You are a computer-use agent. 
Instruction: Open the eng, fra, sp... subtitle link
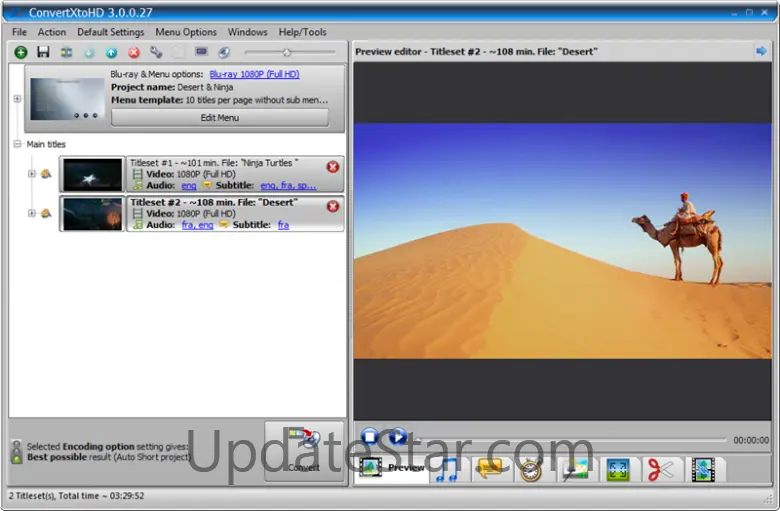tap(288, 185)
